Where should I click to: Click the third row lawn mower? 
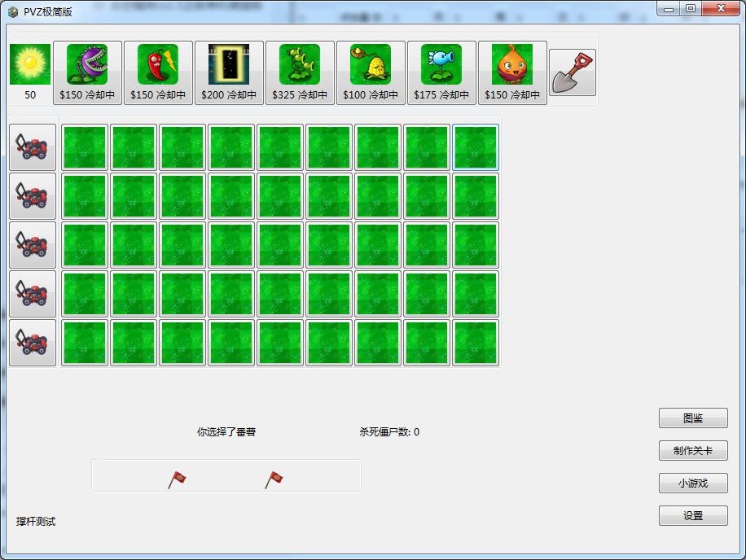33,245
